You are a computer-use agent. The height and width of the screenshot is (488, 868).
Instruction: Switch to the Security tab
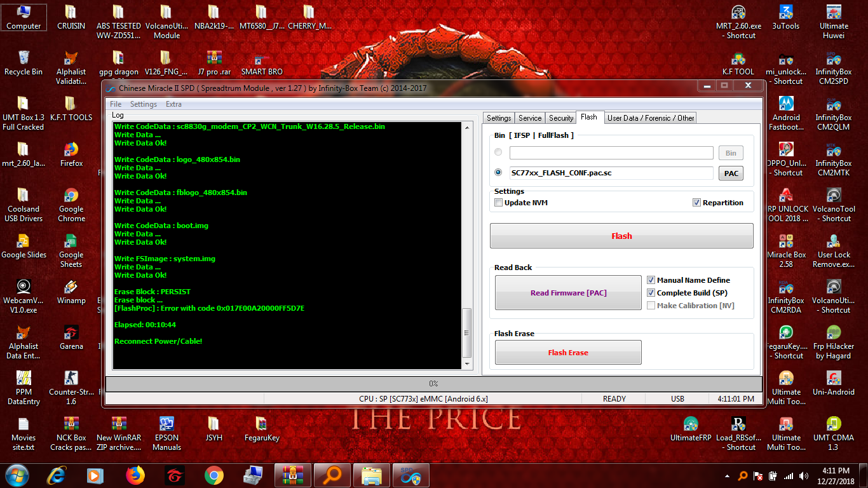561,118
